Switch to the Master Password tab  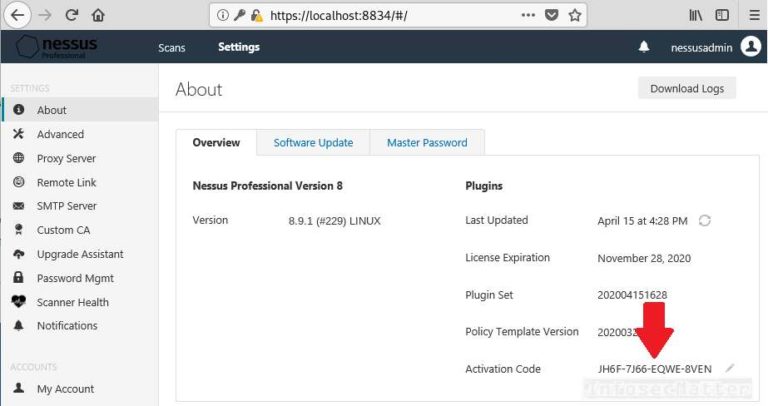(427, 143)
